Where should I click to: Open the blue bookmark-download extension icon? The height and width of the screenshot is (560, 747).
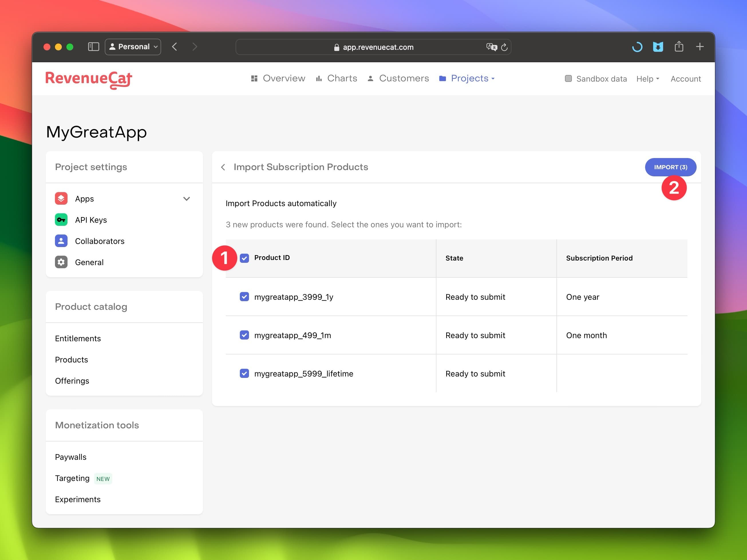coord(658,47)
